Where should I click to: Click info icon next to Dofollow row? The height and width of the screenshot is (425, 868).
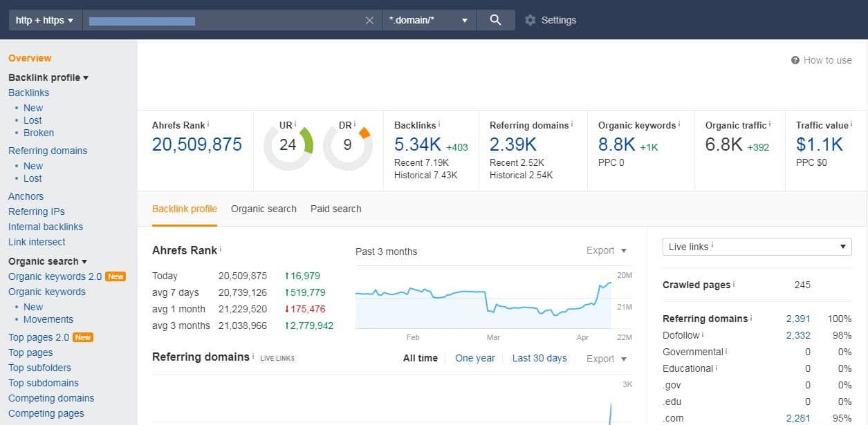(703, 334)
